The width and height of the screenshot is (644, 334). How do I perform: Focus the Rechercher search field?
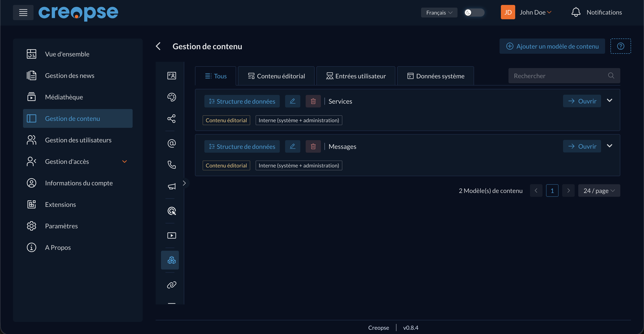[564, 76]
